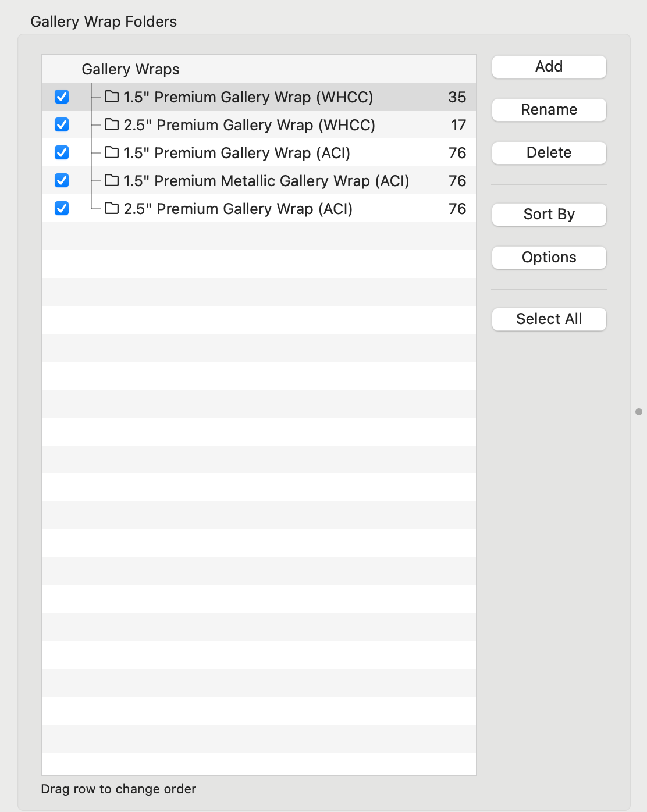
Task: Select the 2.5" Premium Gallery Wrap (ACI) row label
Action: [x=237, y=209]
